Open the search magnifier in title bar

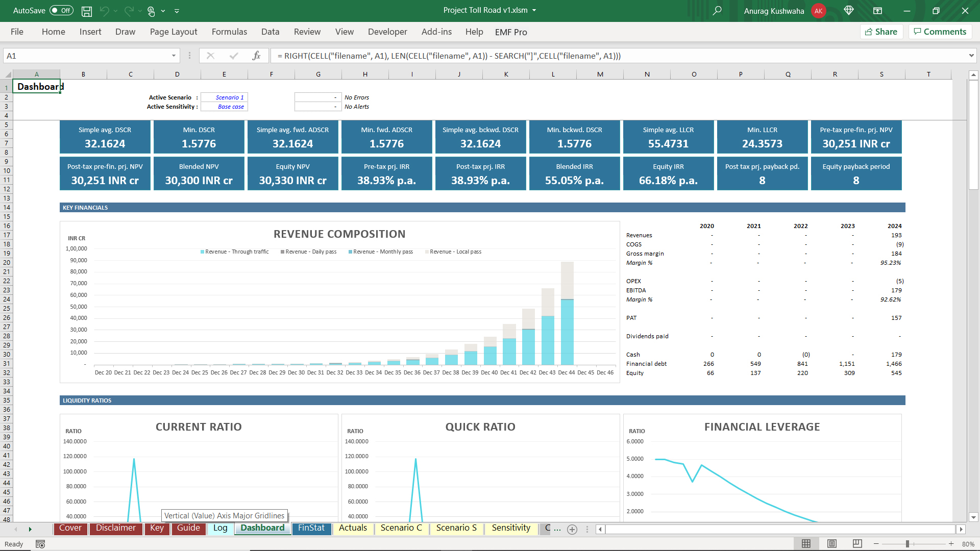717,11
